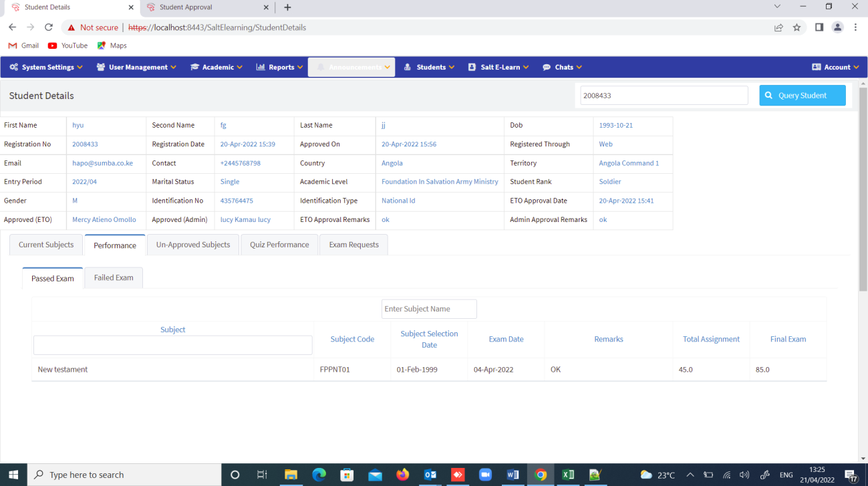Open the Un-Approved Subjects tab
868x486 pixels.
coord(193,245)
